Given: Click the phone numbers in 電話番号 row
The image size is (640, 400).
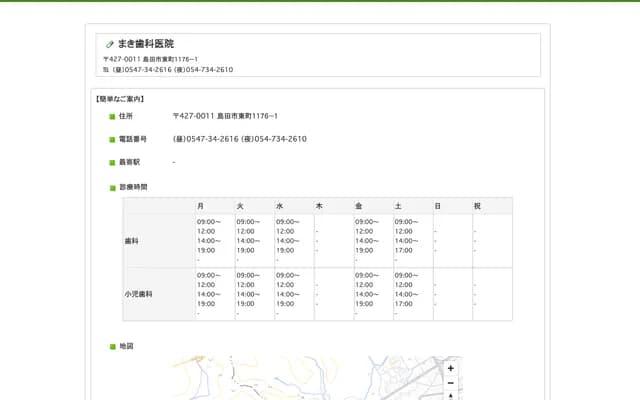Looking at the screenshot, I should (x=240, y=139).
